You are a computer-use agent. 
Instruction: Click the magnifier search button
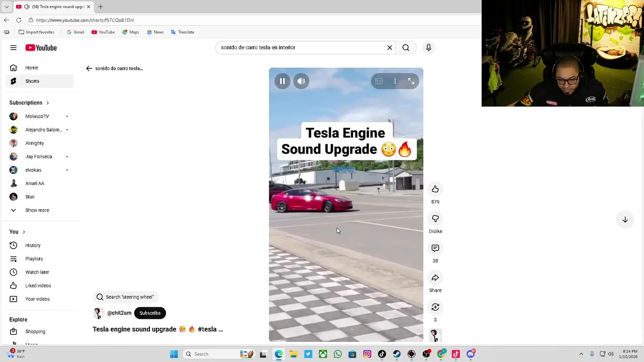click(406, 47)
